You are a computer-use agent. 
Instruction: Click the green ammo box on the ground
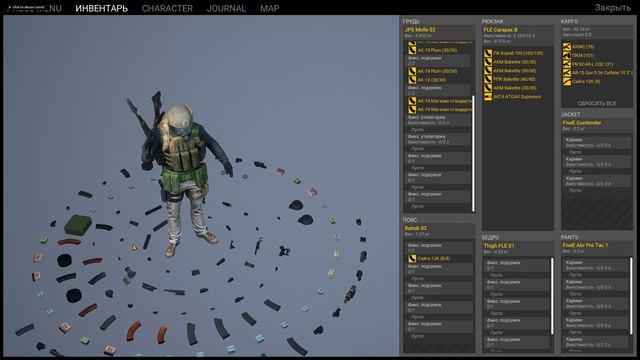point(78,224)
